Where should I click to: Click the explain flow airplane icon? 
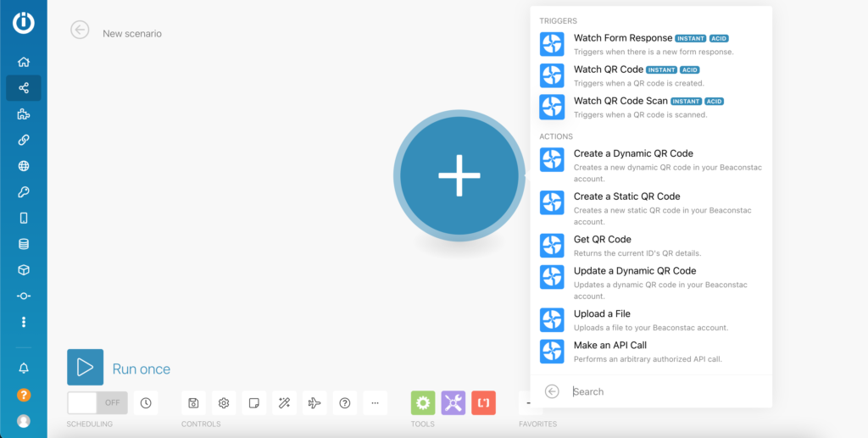tap(314, 403)
